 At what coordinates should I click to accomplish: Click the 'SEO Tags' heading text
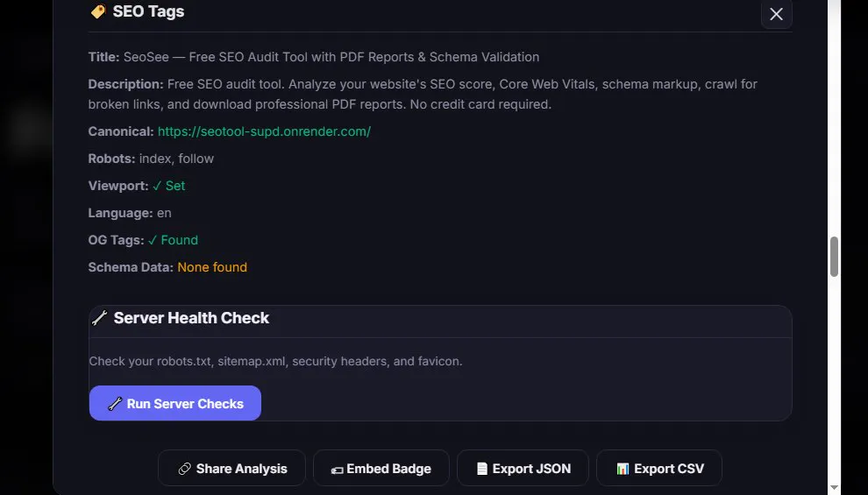point(148,11)
